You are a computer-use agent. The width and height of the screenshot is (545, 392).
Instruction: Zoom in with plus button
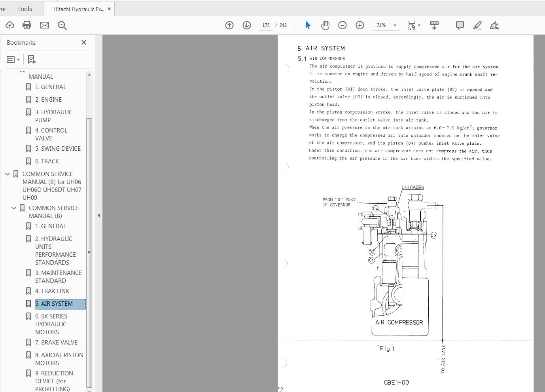pos(360,25)
